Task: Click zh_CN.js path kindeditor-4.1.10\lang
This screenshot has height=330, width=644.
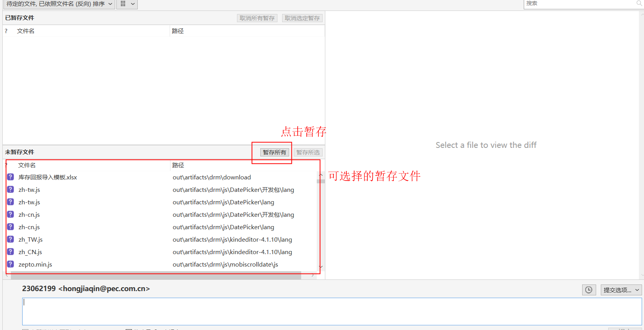Action: click(x=232, y=252)
